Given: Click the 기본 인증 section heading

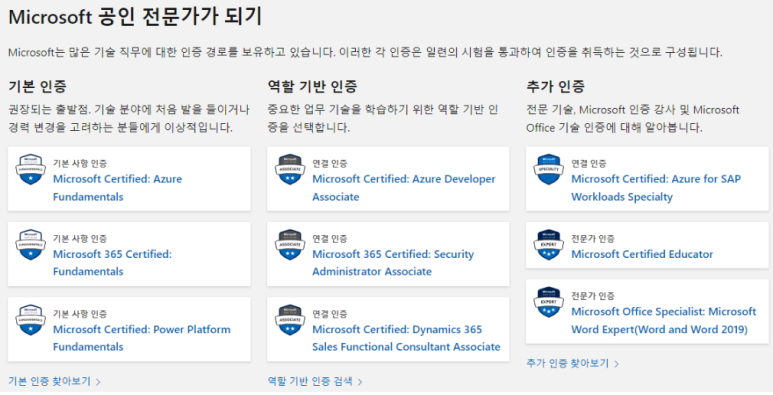Looking at the screenshot, I should click(x=37, y=87).
